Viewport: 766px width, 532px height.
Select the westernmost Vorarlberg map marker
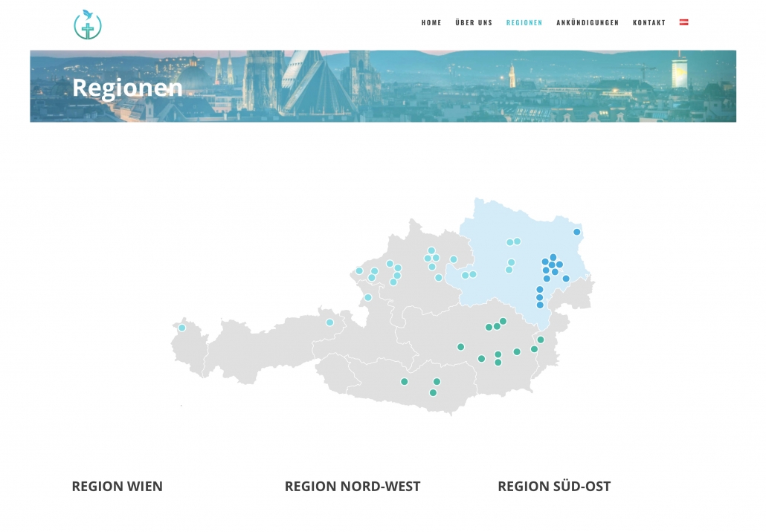181,328
